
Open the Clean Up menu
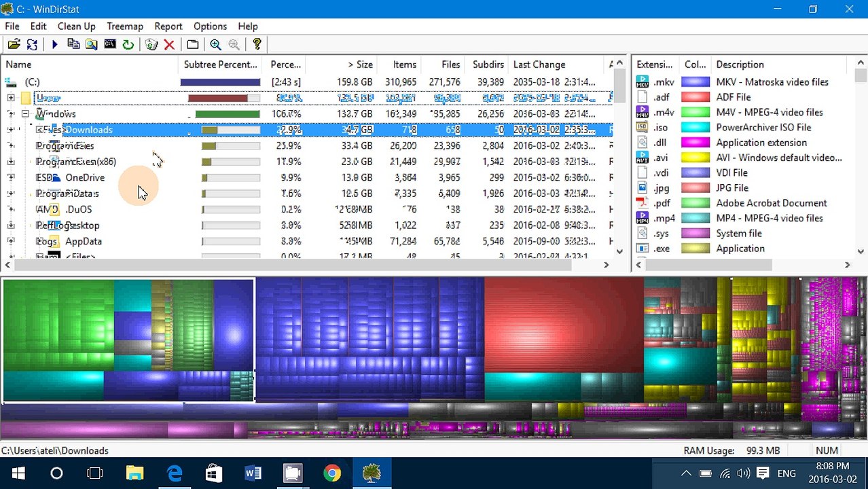[x=76, y=26]
